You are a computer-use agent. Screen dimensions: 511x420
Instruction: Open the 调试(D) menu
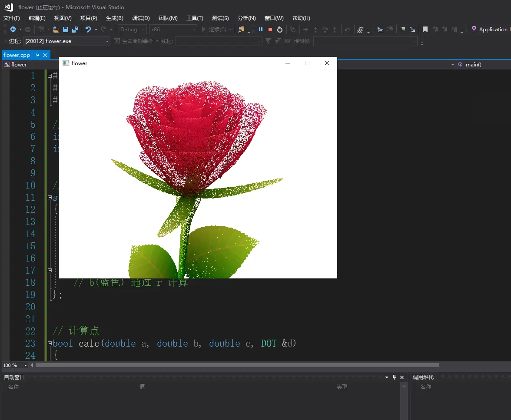coord(141,18)
